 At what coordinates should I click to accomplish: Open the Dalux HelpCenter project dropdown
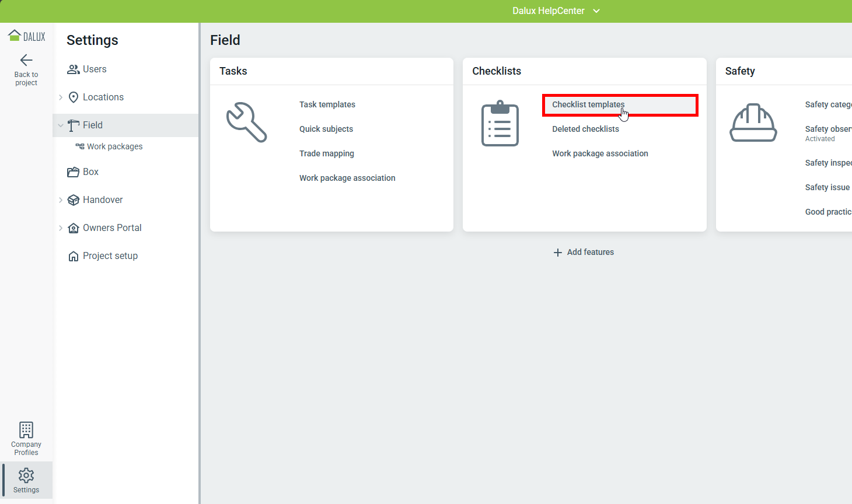coord(596,11)
